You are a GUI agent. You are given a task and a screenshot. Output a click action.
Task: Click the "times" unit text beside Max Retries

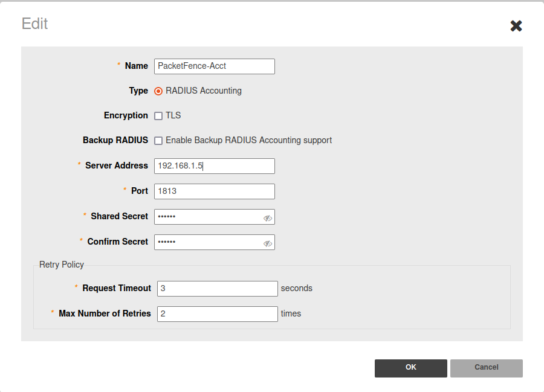click(291, 314)
